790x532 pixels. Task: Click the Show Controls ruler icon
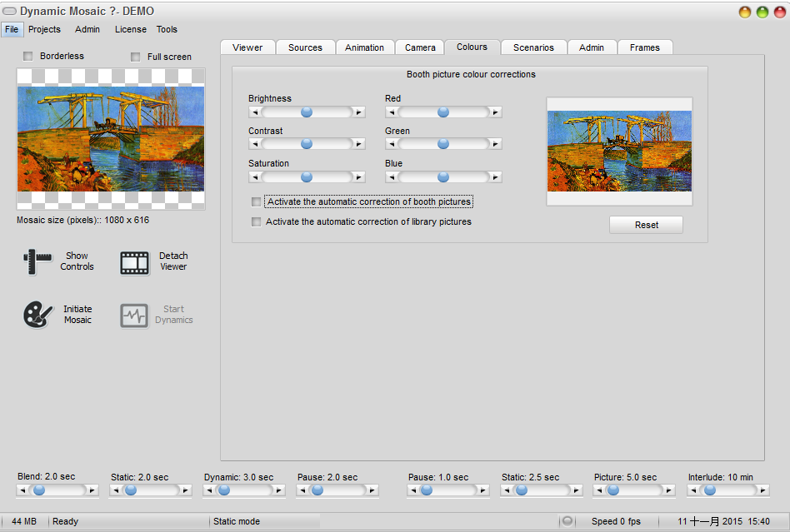pyautogui.click(x=37, y=261)
